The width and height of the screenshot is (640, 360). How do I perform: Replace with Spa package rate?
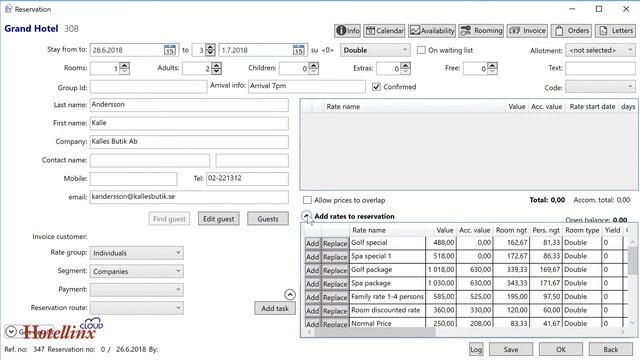pos(335,284)
